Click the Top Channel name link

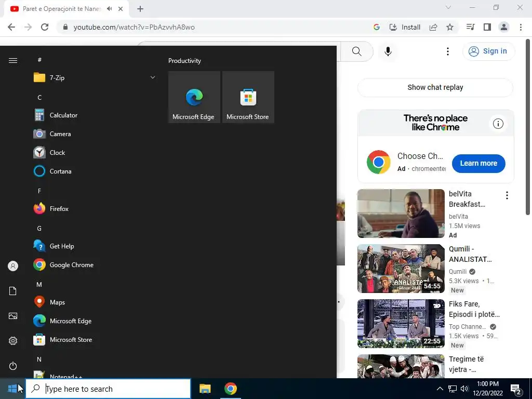click(x=468, y=327)
